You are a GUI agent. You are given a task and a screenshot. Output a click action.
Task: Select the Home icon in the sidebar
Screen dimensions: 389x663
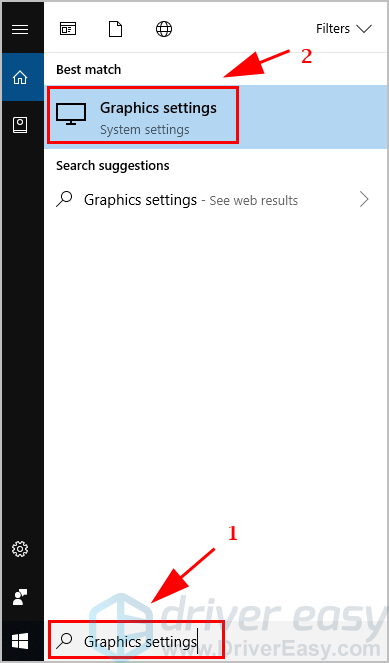[20, 77]
